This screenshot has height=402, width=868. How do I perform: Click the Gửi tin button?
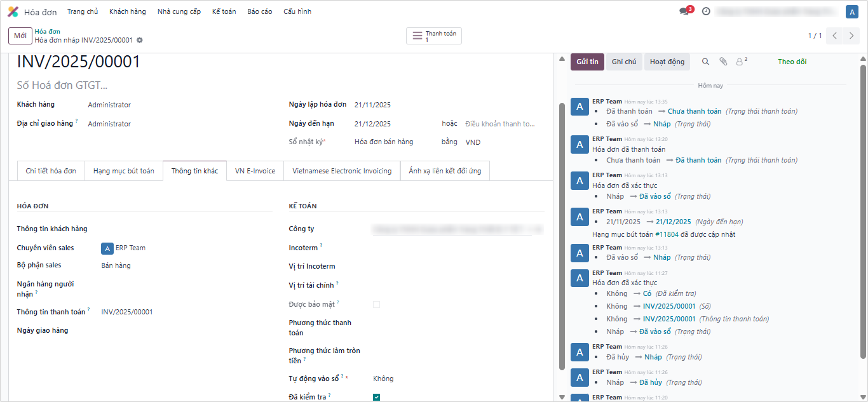587,62
